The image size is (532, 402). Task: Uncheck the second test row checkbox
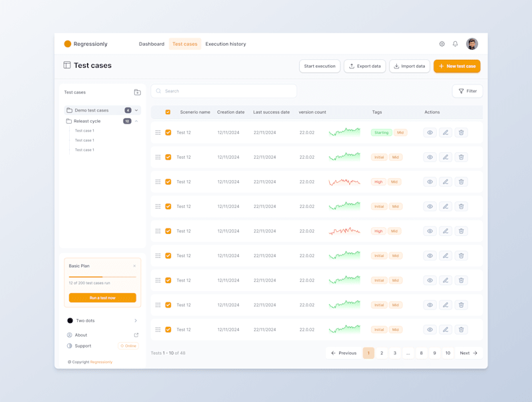click(168, 157)
